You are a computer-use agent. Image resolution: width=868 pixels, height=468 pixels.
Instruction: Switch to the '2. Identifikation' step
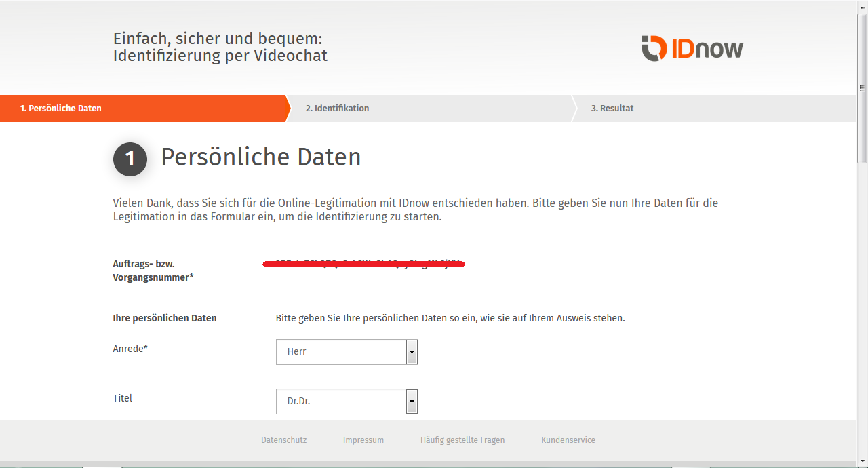pyautogui.click(x=431, y=109)
